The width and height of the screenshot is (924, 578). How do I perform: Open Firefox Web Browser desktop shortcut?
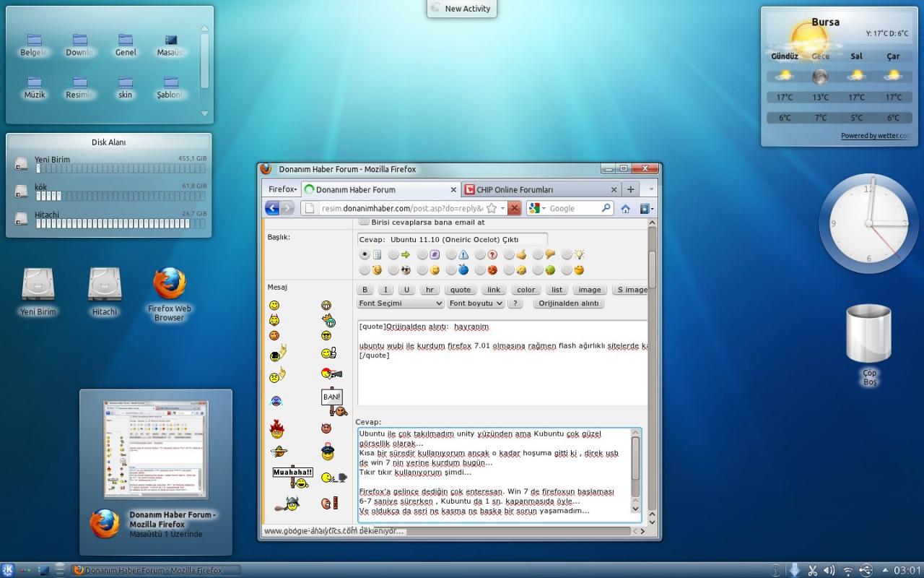pyautogui.click(x=170, y=294)
